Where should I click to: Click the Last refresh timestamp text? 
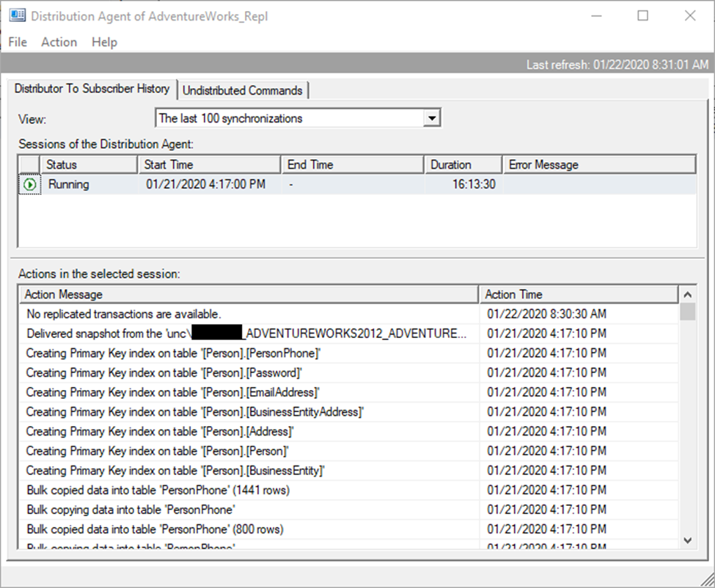pyautogui.click(x=617, y=65)
